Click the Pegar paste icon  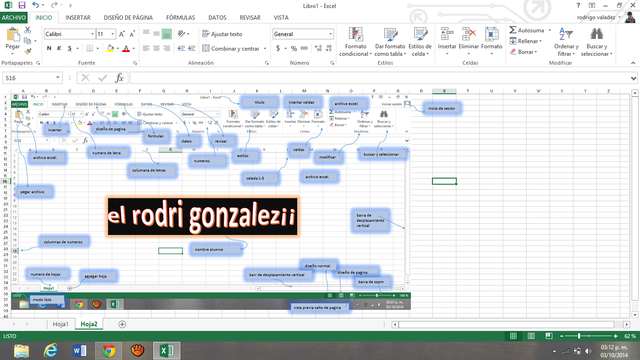pos(13,35)
